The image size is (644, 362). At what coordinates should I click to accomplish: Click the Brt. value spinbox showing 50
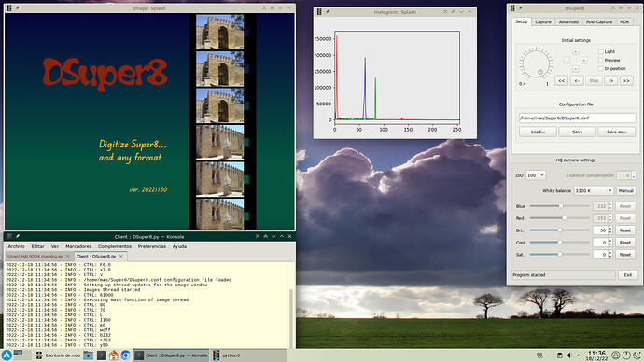point(603,230)
